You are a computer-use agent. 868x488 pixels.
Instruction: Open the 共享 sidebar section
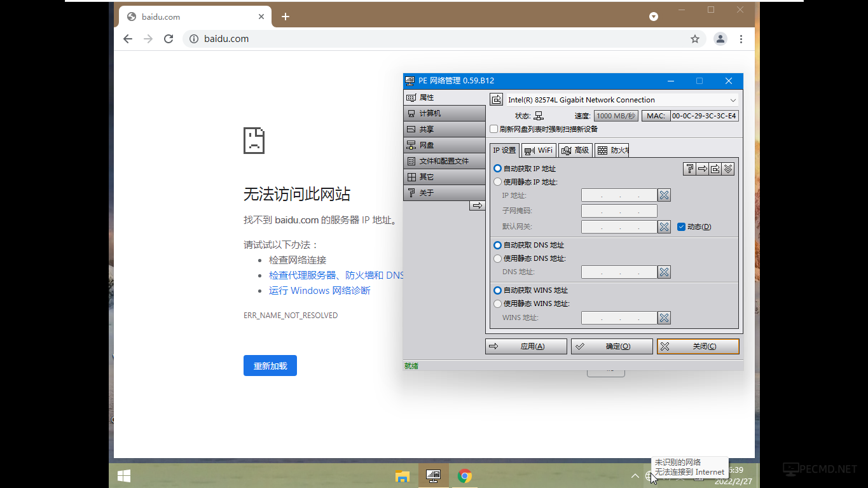(x=444, y=129)
